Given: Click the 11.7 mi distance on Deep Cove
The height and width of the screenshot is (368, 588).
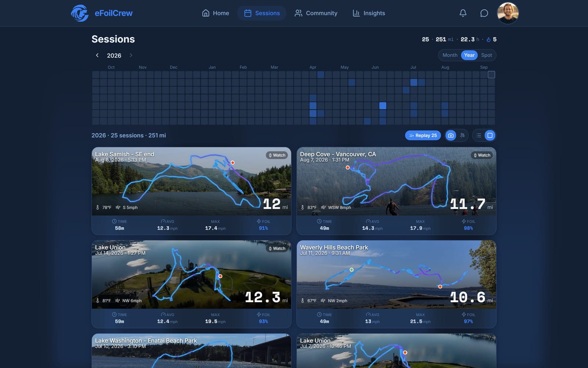Looking at the screenshot, I should coord(472,204).
